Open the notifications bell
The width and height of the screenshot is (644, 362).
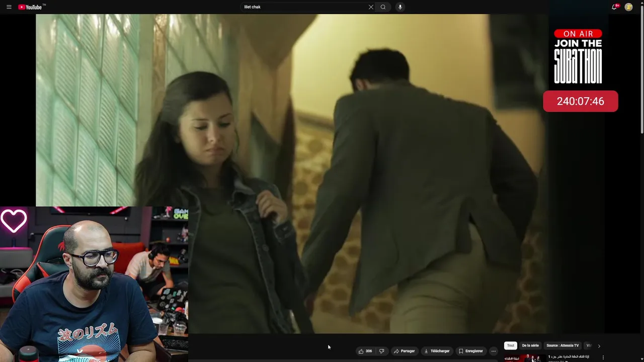point(614,7)
